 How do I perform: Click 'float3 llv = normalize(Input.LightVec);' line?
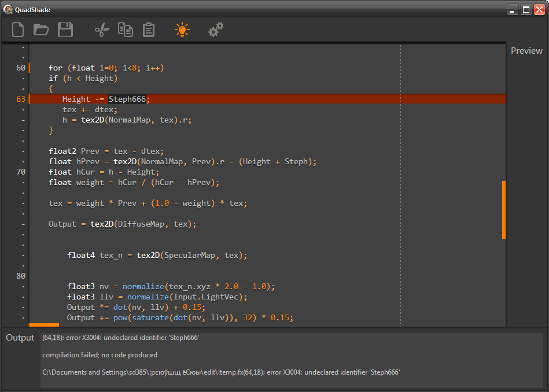(x=157, y=297)
